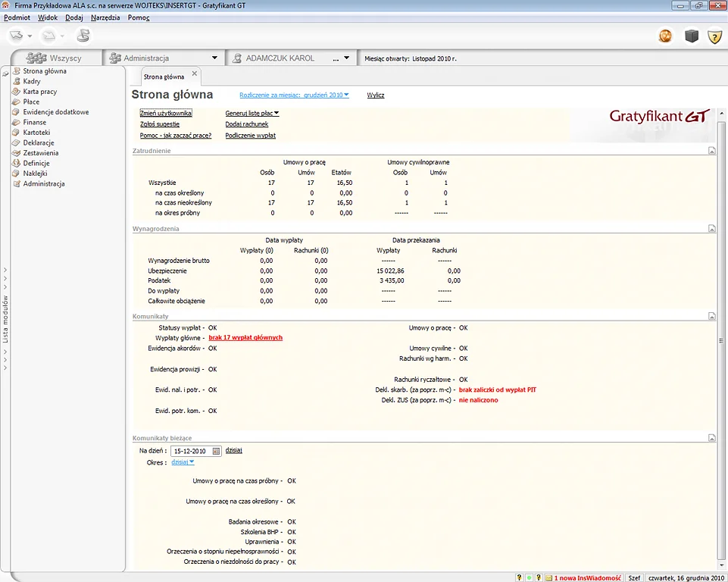The image size is (728, 582).
Task: Click the Zmień użytkownika link
Action: tap(166, 113)
